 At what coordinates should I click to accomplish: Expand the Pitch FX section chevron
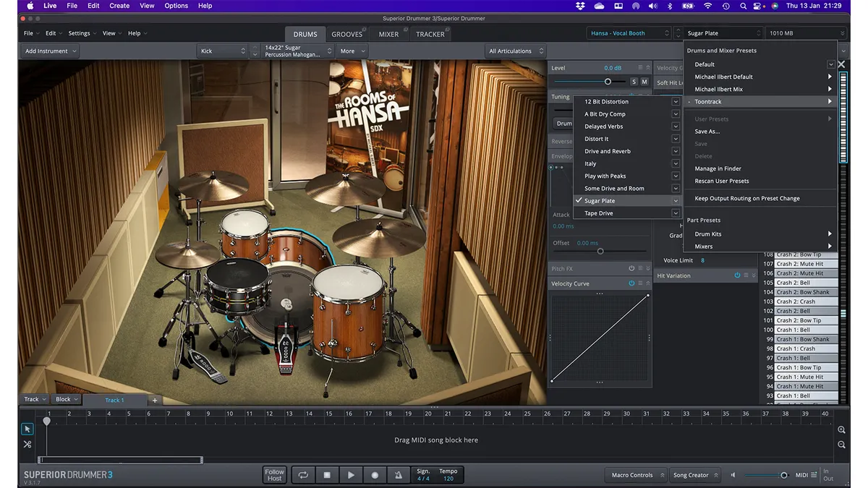pos(648,269)
